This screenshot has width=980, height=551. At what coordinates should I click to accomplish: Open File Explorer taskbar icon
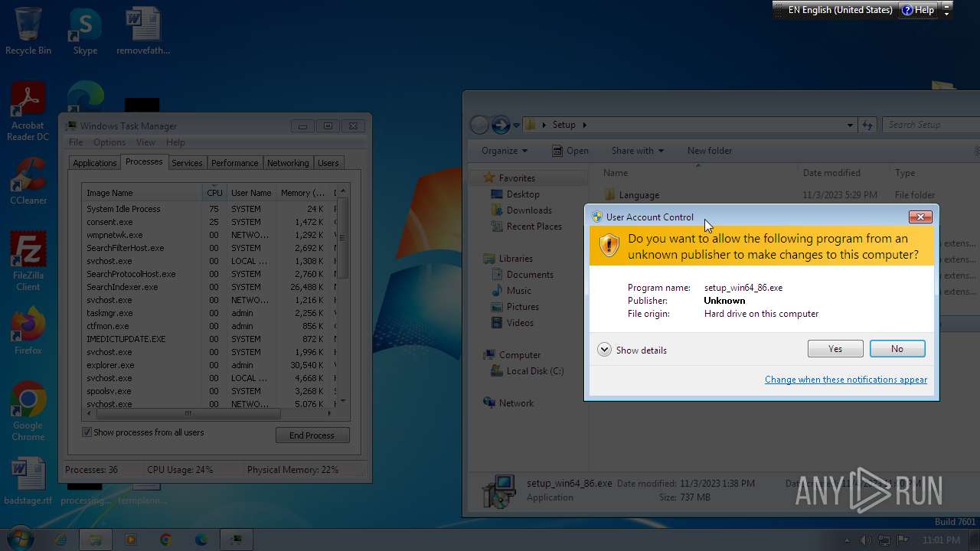click(95, 540)
